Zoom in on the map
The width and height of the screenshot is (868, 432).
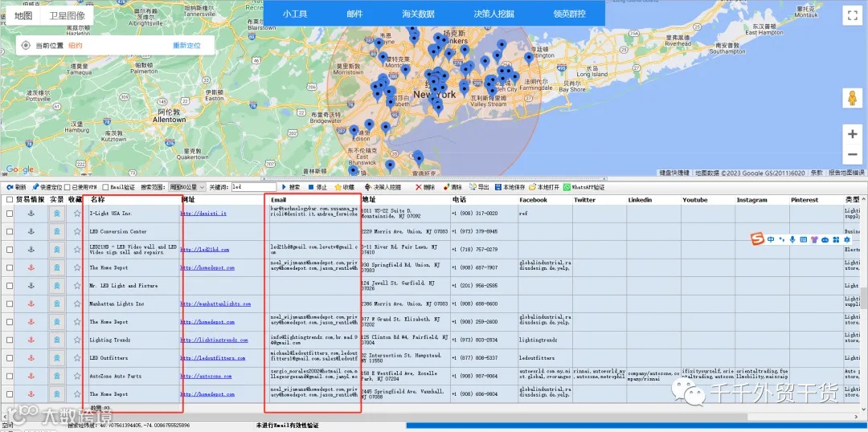(x=853, y=134)
